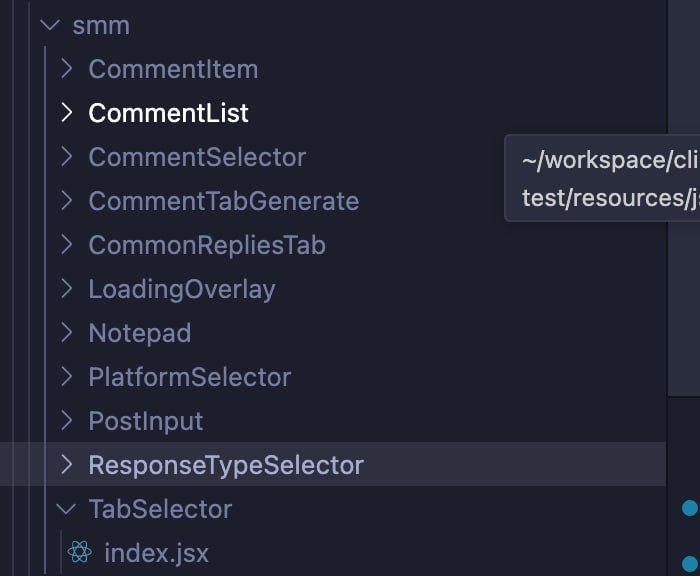Expand the CommentList folder arrow

66,113
